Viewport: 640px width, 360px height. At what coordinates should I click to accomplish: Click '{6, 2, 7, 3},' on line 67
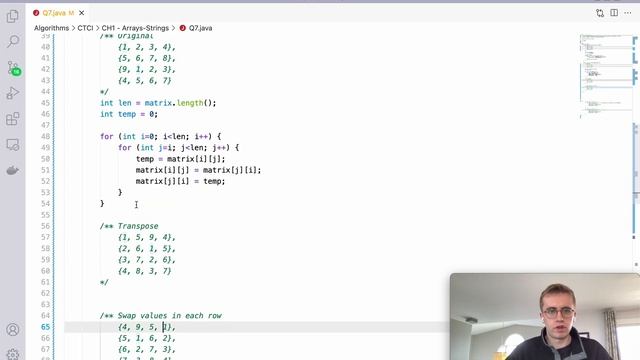(147, 349)
